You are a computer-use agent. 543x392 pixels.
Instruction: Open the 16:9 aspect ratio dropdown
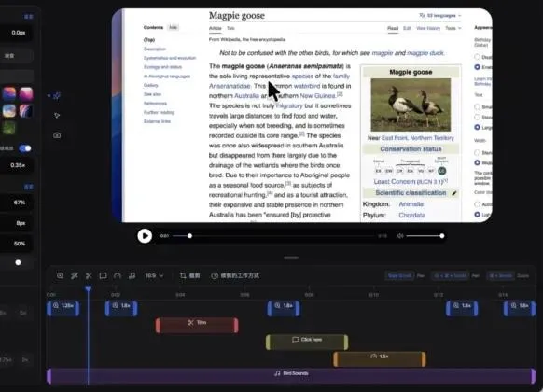pyautogui.click(x=154, y=275)
